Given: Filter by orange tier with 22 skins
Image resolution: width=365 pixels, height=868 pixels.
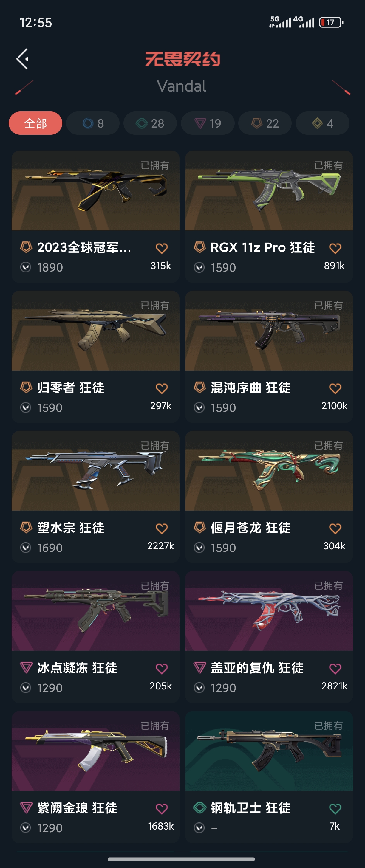Looking at the screenshot, I should 265,123.
